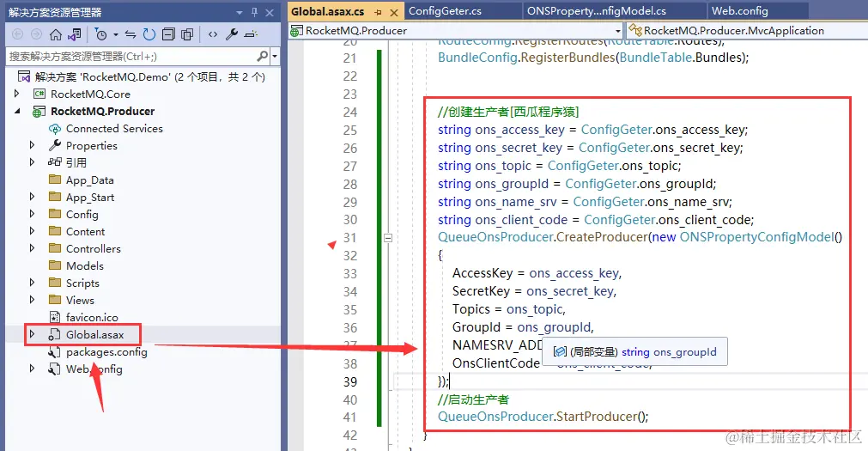The image size is (868, 451).
Task: Select the Global.asax file
Action: [94, 335]
